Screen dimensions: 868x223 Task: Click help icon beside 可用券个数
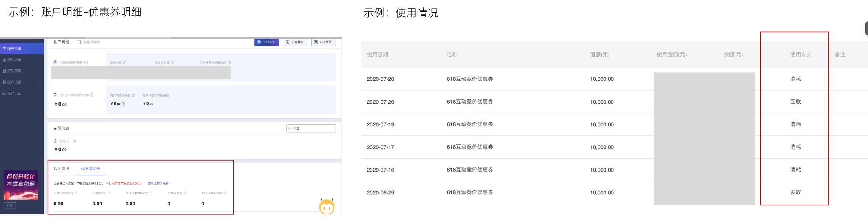coord(185,193)
